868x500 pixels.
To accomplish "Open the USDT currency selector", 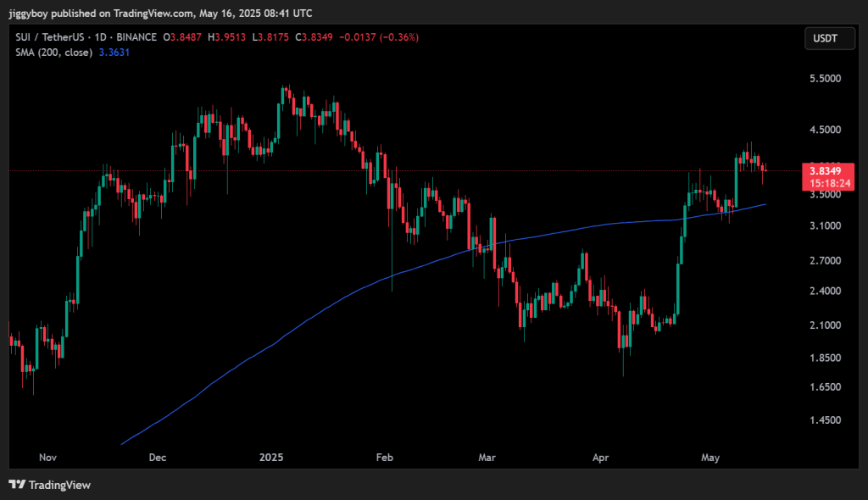I will click(x=829, y=38).
